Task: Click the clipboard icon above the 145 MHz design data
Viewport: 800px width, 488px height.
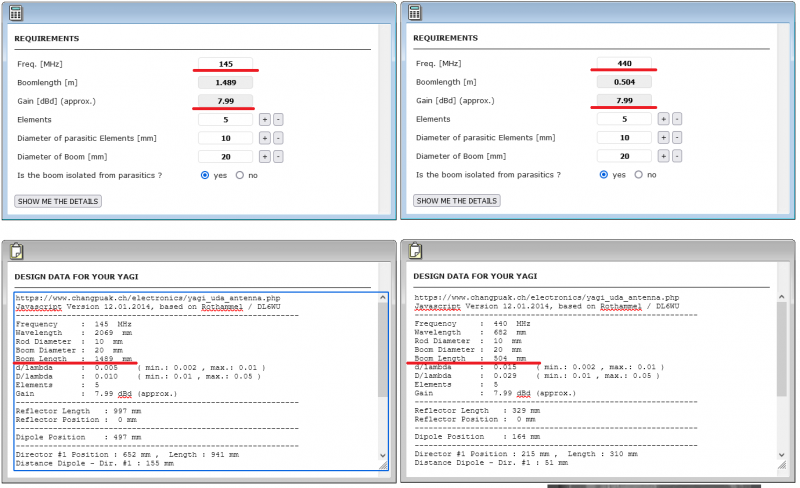Action: [x=16, y=252]
